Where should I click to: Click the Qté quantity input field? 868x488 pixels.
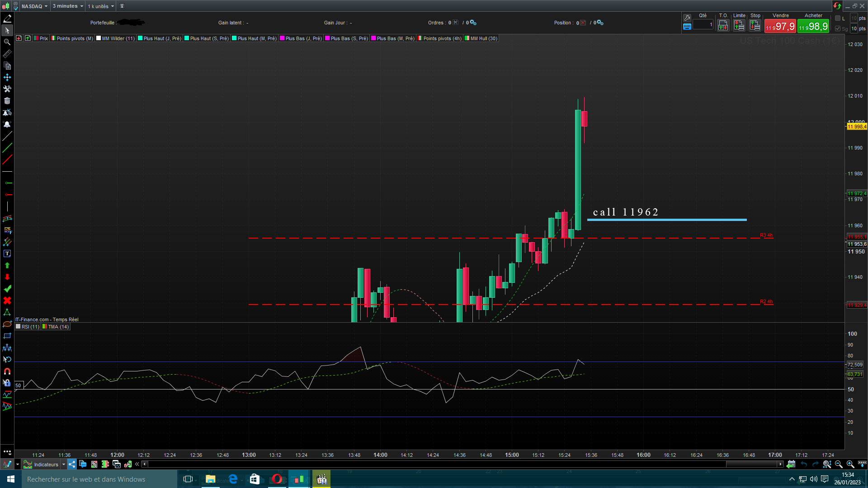(703, 25)
